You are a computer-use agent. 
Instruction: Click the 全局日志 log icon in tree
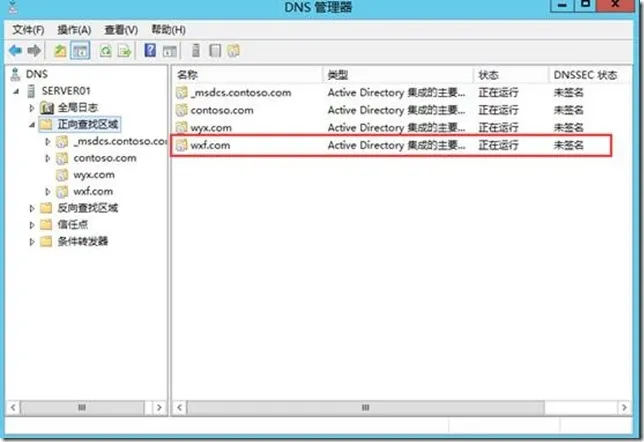47,108
